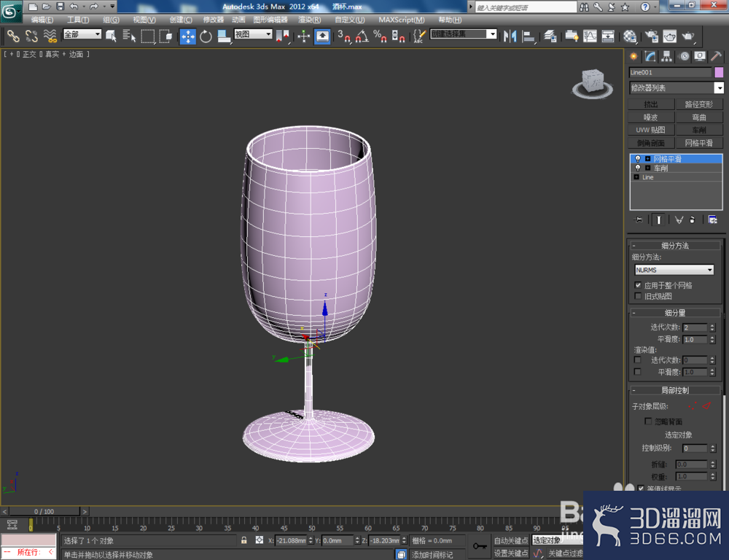Screen dimensions: 729x560
Task: Open 编辑(E) menu
Action: click(42, 20)
